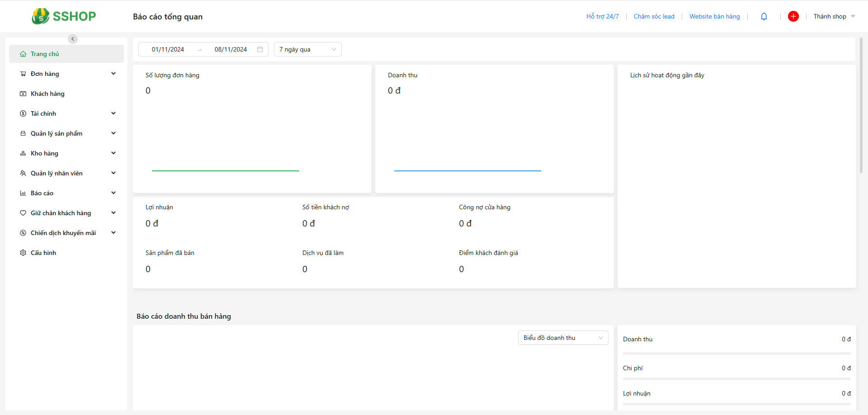Expand the Tài chính menu chevron

113,113
